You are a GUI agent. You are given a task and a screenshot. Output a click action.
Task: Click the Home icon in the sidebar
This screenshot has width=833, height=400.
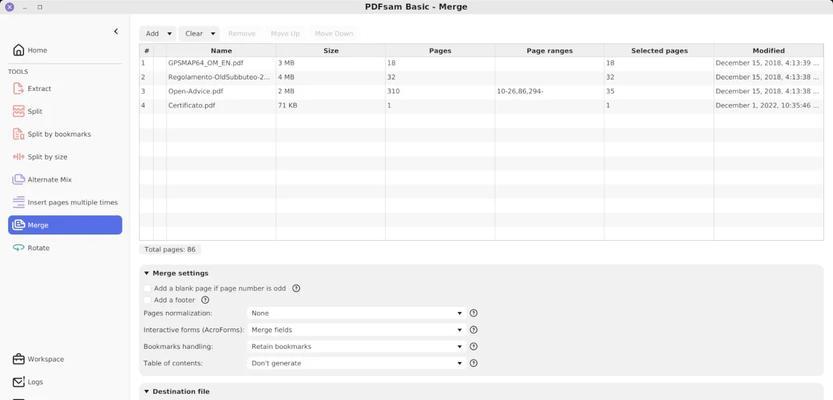point(19,50)
